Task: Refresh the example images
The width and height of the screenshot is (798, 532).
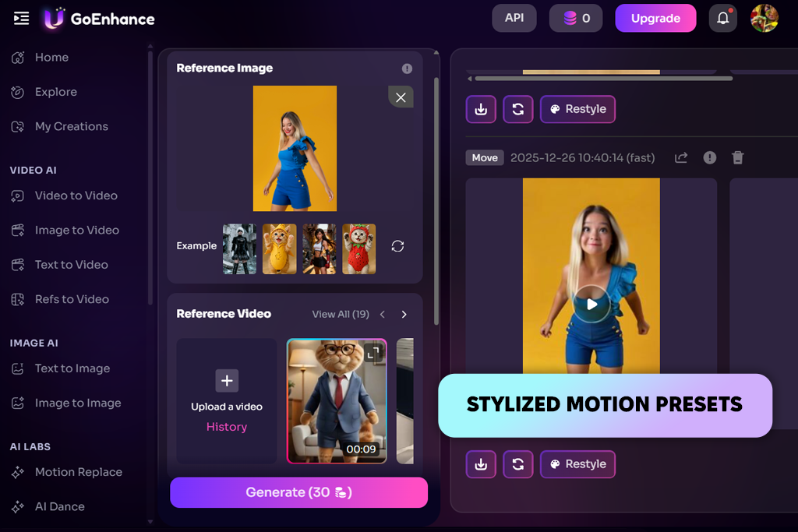Action: coord(397,246)
